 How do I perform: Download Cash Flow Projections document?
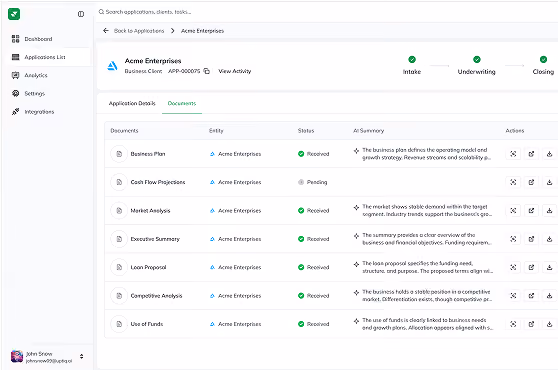(549, 182)
